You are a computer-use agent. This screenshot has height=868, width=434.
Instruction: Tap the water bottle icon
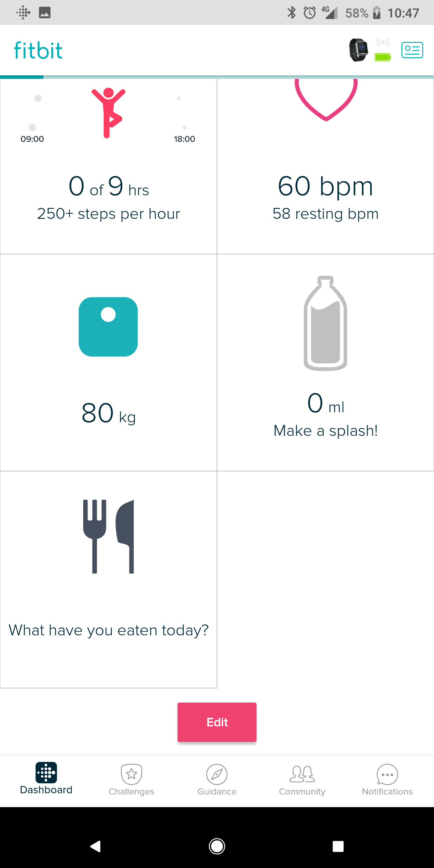point(325,323)
